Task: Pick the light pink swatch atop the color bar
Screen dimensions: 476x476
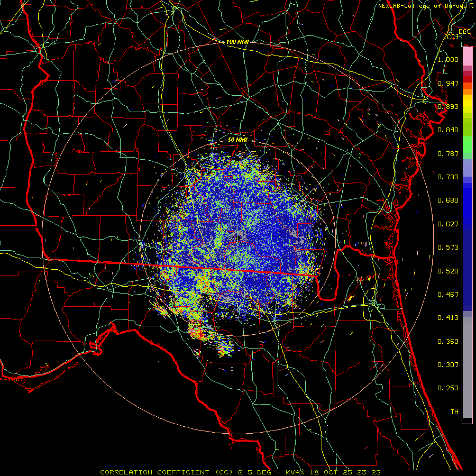Action: [x=467, y=56]
